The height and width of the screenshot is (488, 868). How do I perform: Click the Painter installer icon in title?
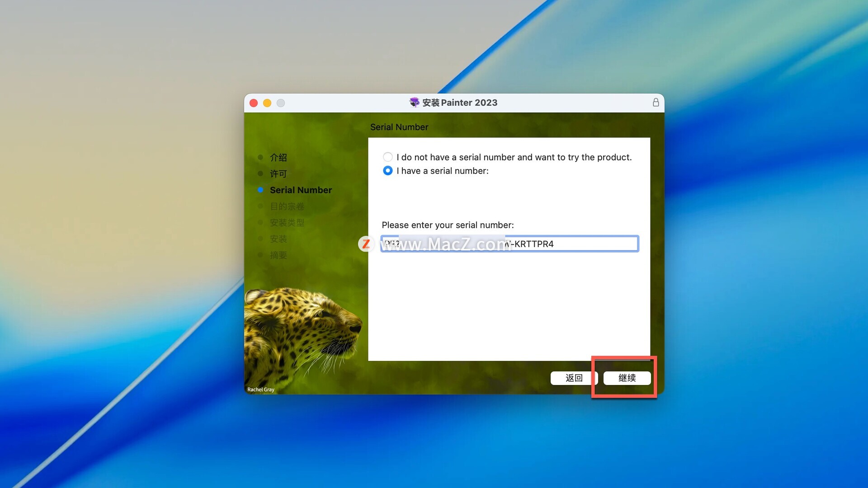414,103
